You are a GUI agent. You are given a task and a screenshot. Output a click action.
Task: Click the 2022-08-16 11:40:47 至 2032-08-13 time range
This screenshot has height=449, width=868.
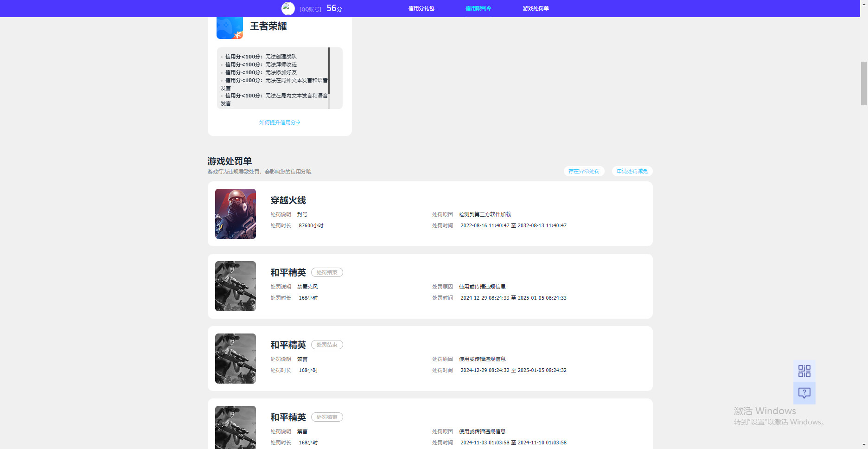(513, 225)
